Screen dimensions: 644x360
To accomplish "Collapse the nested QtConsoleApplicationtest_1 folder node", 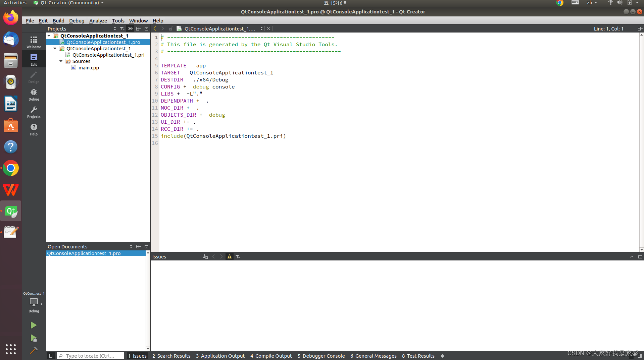I will pyautogui.click(x=55, y=49).
